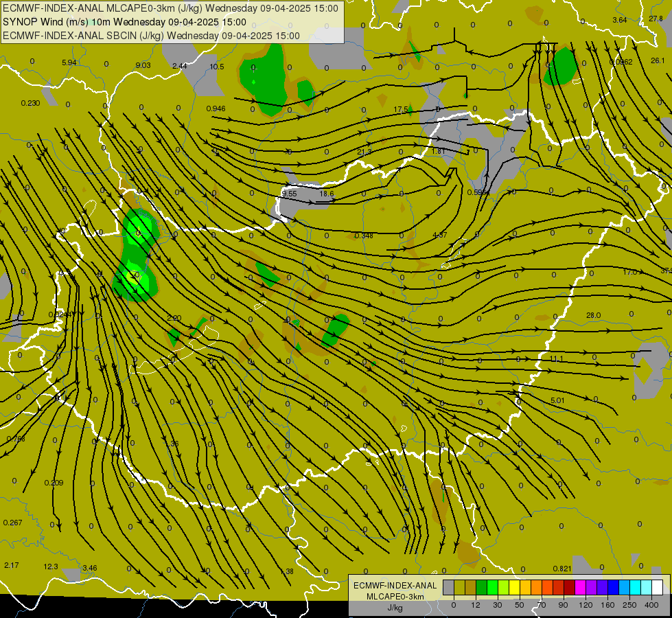This screenshot has height=618, width=672.
Task: Click the legend text MLCAPE0-3km
Action: (x=395, y=597)
